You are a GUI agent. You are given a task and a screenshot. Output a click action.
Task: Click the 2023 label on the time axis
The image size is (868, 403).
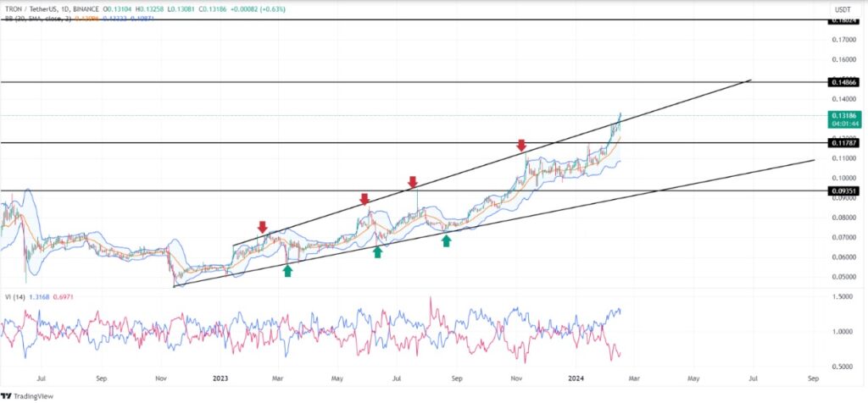[x=220, y=378]
